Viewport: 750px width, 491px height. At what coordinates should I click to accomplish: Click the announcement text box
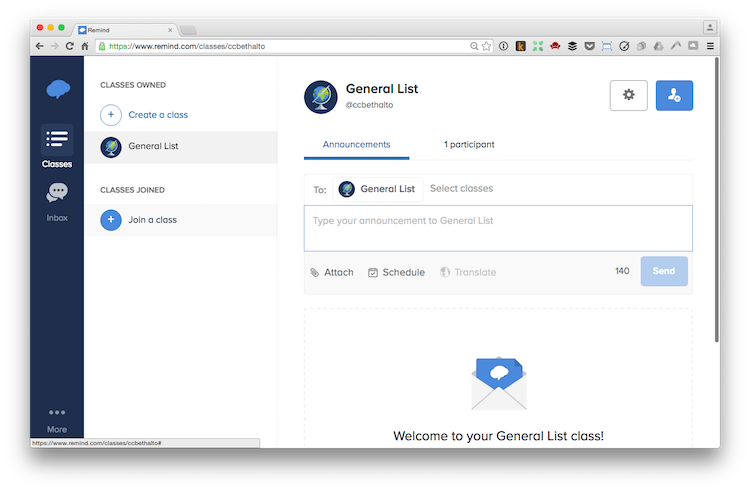[498, 228]
